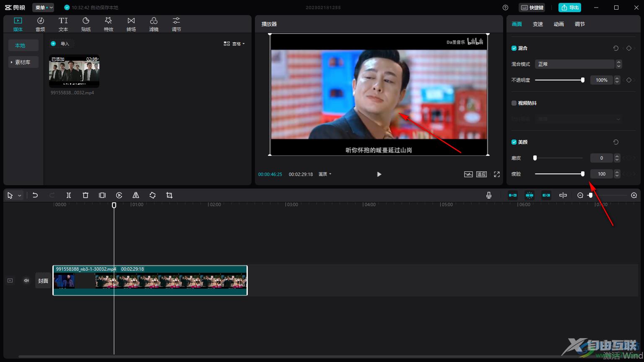644x362 pixels.
Task: Reset the 混合 blend settings
Action: point(616,48)
